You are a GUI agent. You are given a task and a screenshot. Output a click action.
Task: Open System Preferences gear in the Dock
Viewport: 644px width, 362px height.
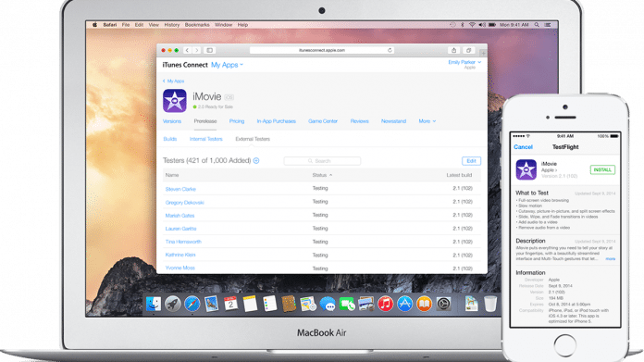(x=443, y=304)
